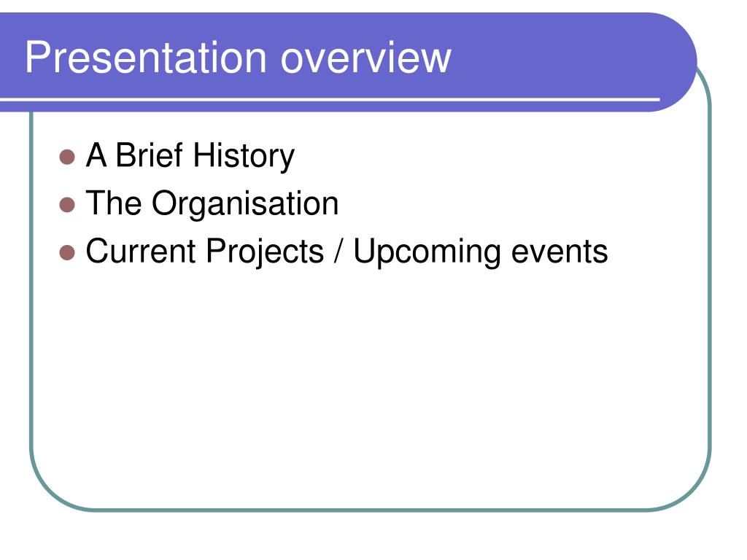The height and width of the screenshot is (560, 747).
Task: Click the bullet dot beside The Organisation
Action: [67, 205]
